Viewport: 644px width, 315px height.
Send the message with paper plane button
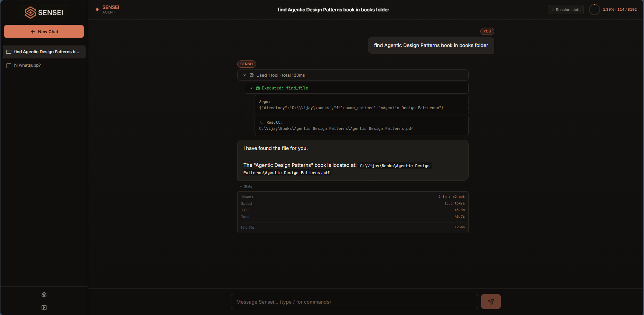491,302
